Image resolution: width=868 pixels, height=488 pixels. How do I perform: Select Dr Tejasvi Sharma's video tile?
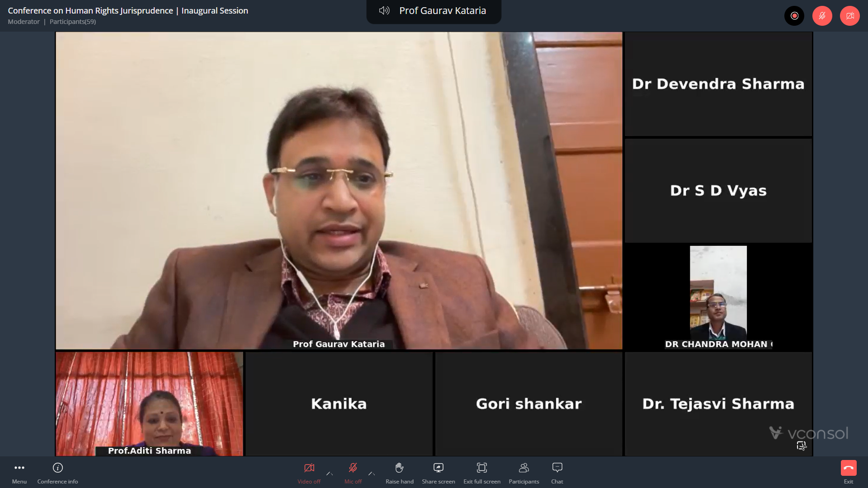[x=718, y=404]
